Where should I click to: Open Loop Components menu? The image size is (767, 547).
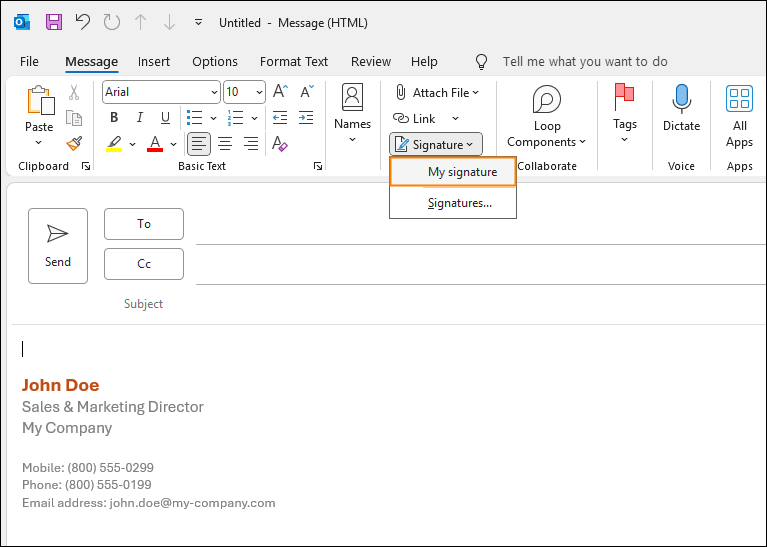point(546,116)
